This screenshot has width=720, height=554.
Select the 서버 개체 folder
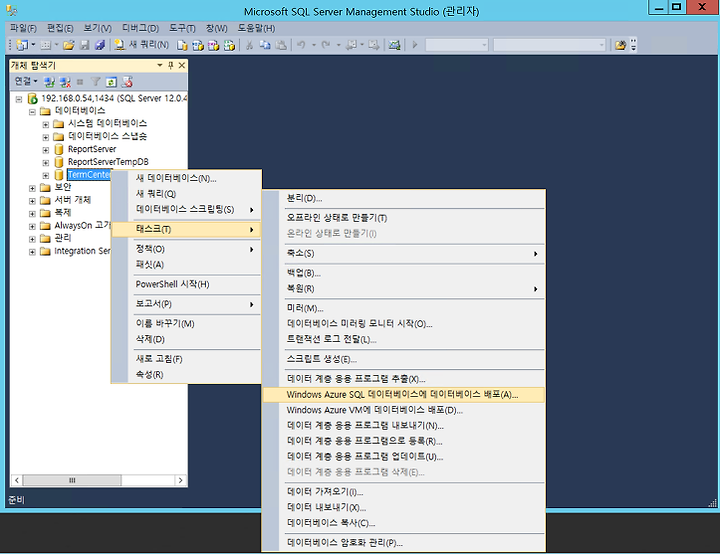(x=73, y=200)
